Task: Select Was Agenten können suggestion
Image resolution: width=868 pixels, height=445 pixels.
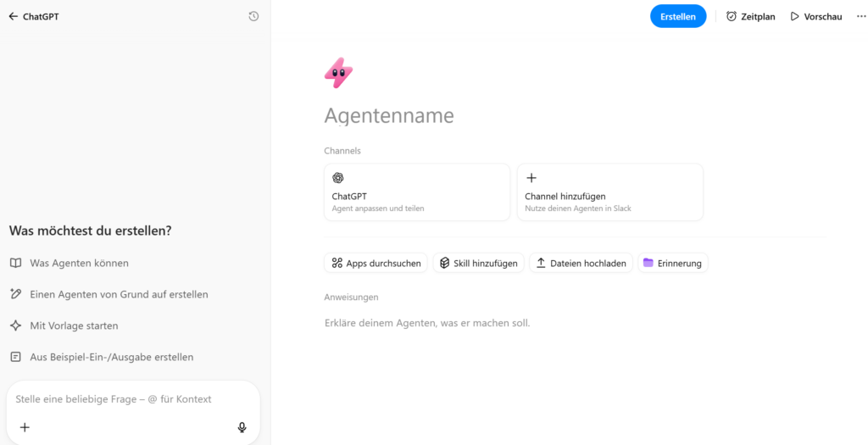Action: 79,263
